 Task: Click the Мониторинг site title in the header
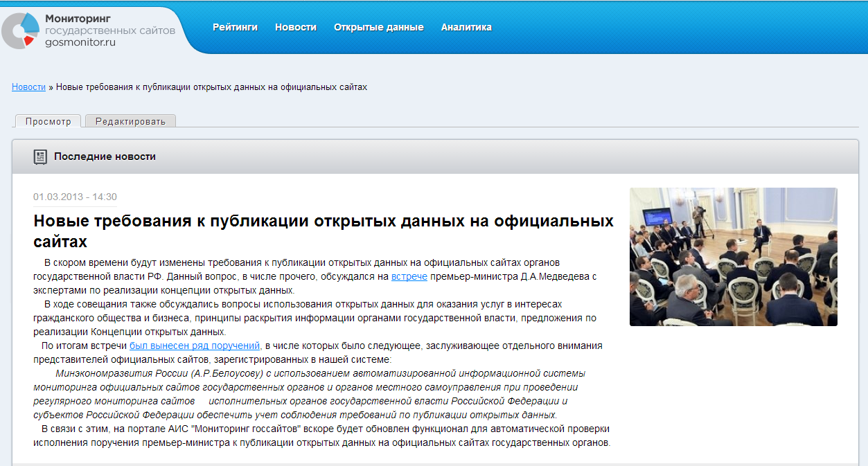pos(78,18)
